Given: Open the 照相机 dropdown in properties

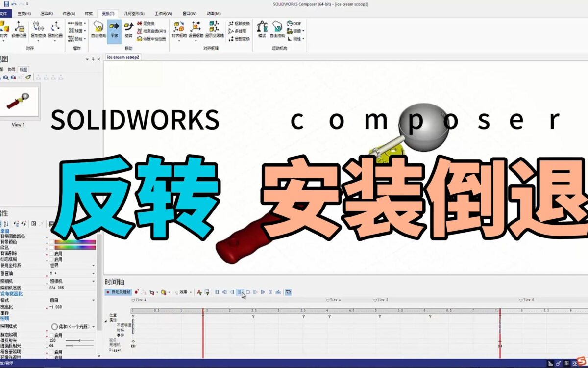Looking at the screenshot, I should pyautogui.click(x=94, y=281).
